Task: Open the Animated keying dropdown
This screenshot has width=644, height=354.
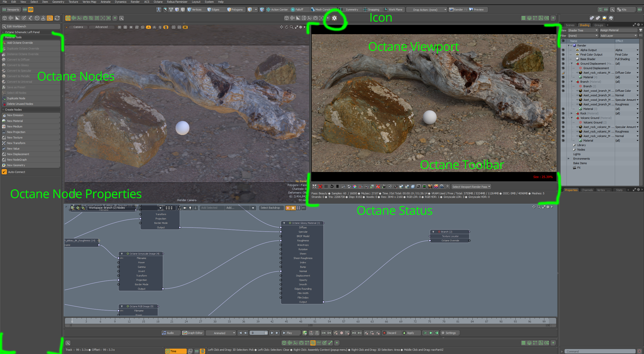Action: coord(221,333)
